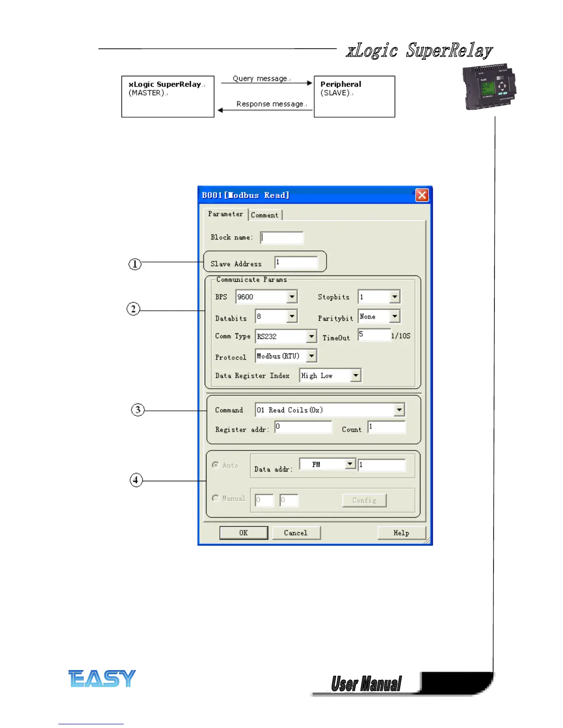The height and width of the screenshot is (728, 563).
Task: Confirm with the OK button
Action: point(243,533)
